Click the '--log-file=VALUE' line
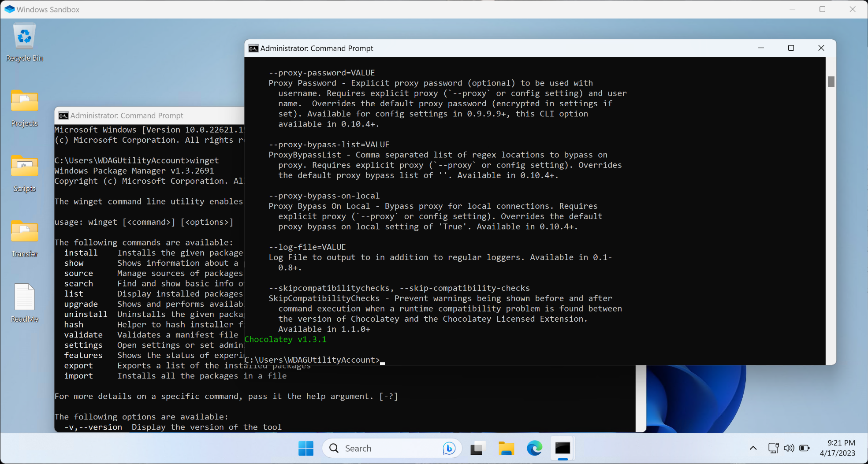The image size is (868, 464). pos(307,247)
